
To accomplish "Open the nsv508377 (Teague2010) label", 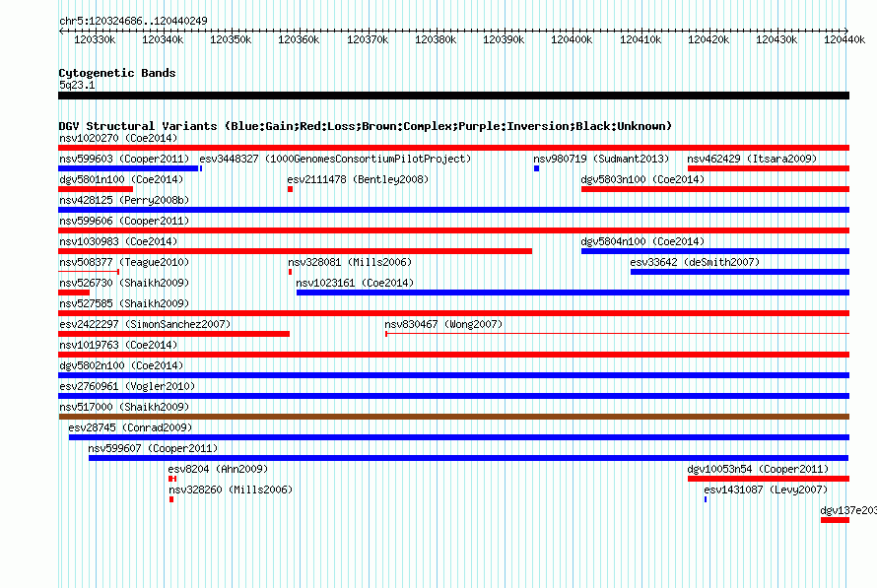I will pyautogui.click(x=124, y=262).
